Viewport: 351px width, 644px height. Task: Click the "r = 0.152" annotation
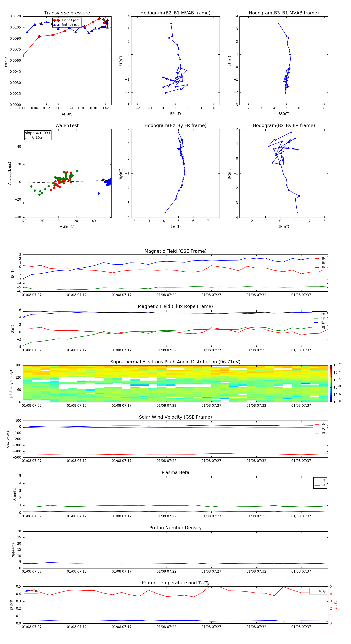point(34,138)
